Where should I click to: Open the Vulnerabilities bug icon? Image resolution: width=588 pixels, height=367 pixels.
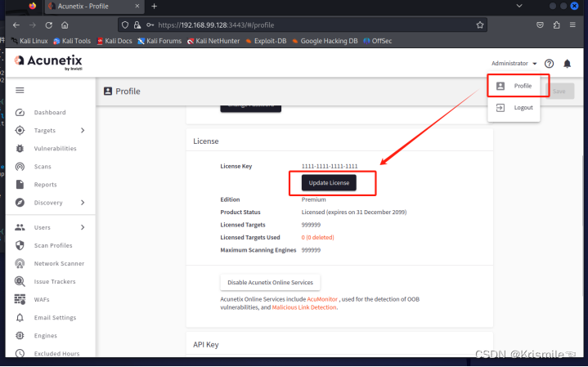pos(20,149)
